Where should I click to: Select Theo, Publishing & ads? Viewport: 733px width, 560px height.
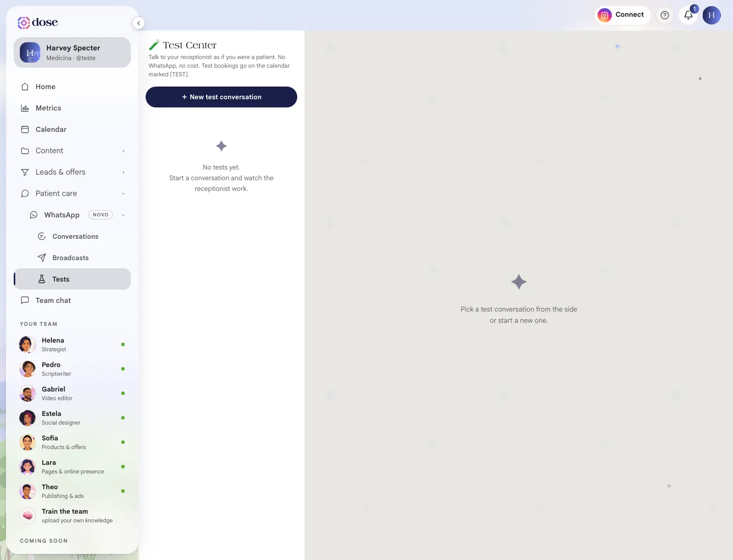click(72, 491)
